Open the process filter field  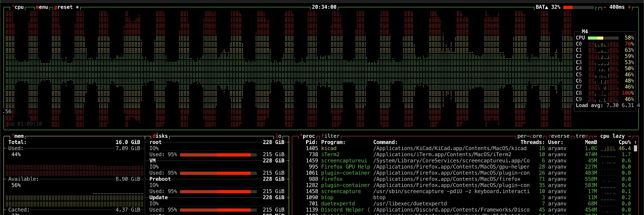tap(330, 136)
